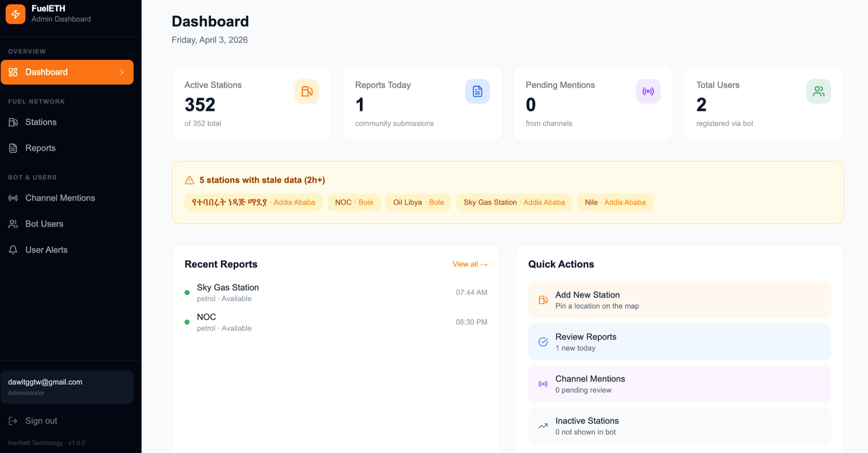
Task: Click the Sky Gas Station · Addis Ababa tag
Action: click(514, 202)
